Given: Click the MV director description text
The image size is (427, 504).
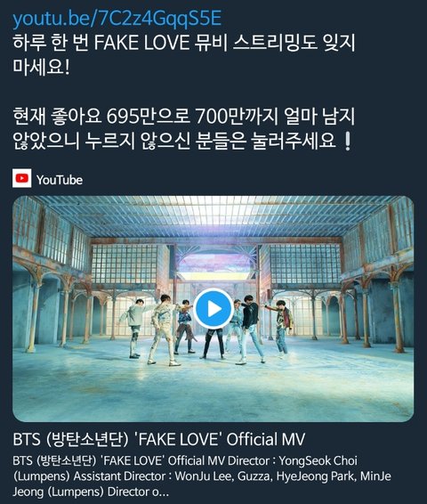Looking at the screenshot, I should (x=202, y=476).
